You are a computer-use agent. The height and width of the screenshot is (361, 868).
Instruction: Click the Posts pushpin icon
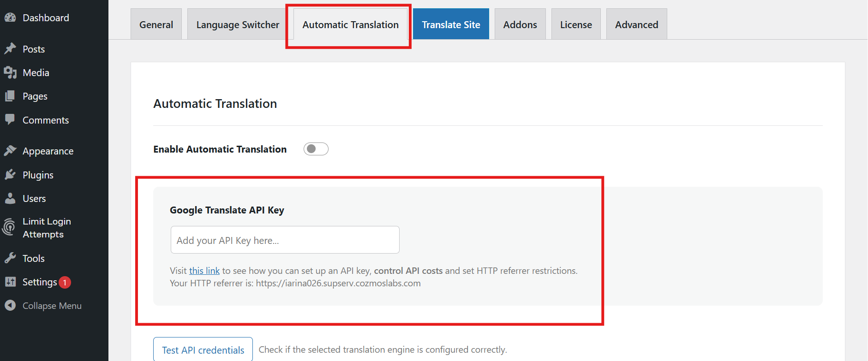[10, 49]
